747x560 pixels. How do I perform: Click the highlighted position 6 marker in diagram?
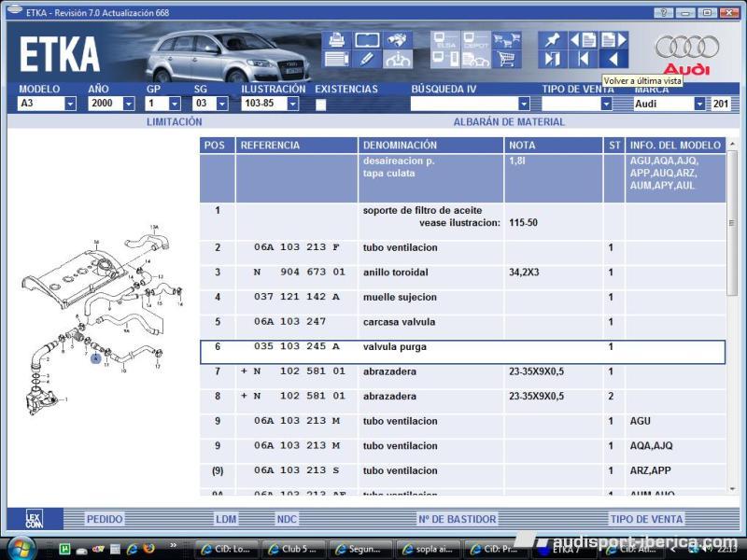(96, 358)
